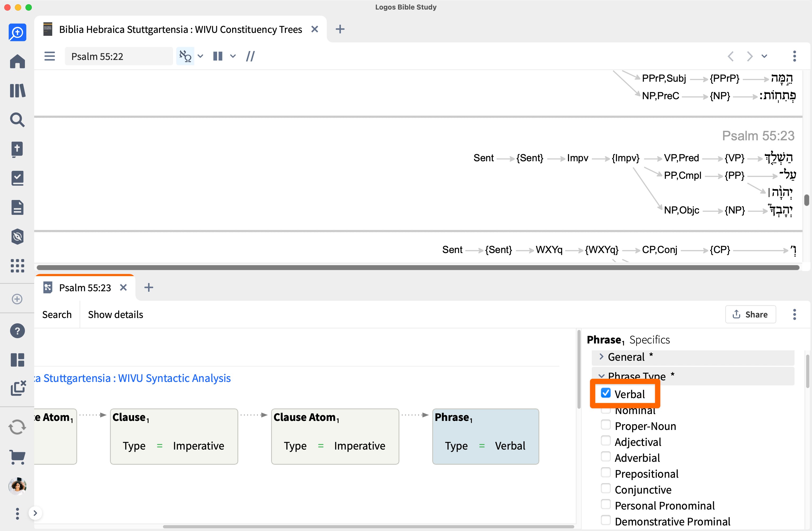Click the close all panels icon
812x531 pixels.
point(18,388)
